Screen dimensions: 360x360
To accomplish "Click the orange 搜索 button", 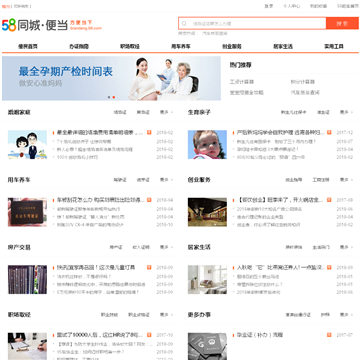I will tap(342, 23).
